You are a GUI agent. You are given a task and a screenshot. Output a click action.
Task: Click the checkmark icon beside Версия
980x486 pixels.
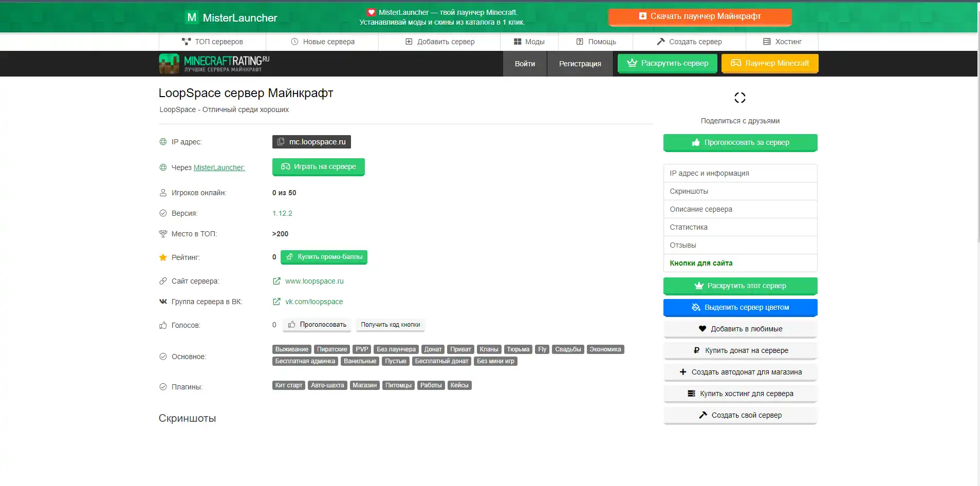click(163, 213)
